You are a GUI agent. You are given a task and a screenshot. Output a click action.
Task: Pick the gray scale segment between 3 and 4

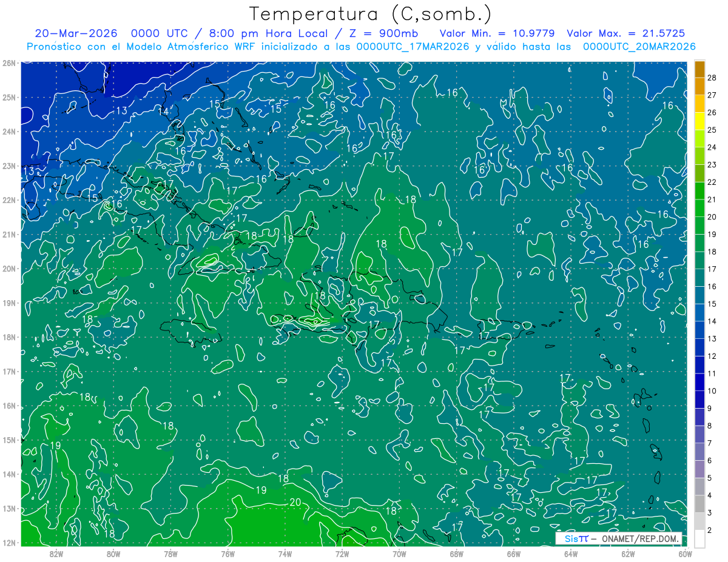(699, 504)
